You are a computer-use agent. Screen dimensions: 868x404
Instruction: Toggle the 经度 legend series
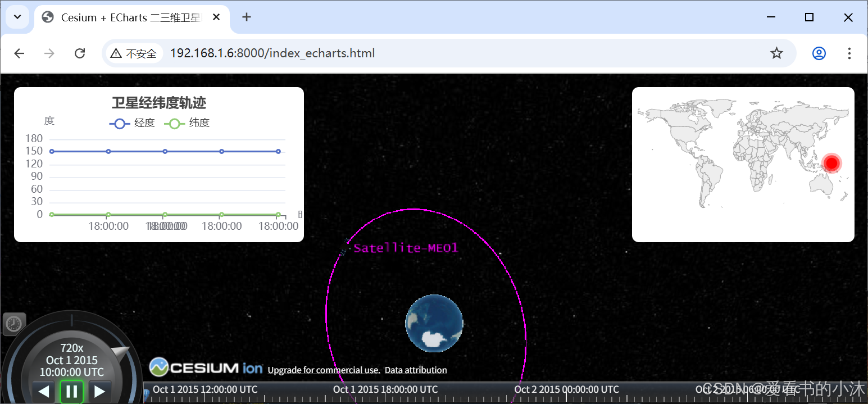132,123
